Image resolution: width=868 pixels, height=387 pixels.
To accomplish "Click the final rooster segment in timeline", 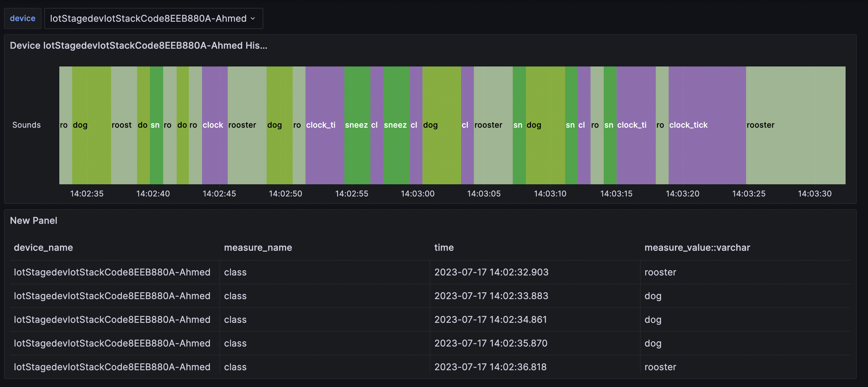I will (x=795, y=125).
